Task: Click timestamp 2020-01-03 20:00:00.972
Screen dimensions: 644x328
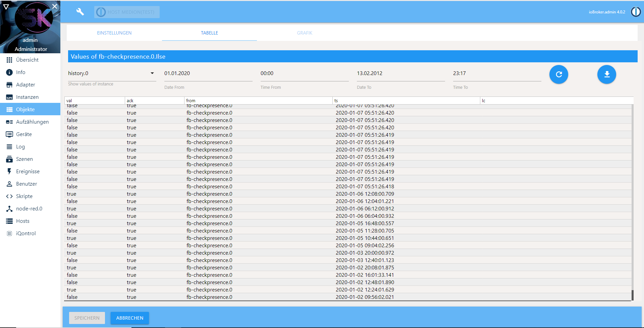Action: 365,253
